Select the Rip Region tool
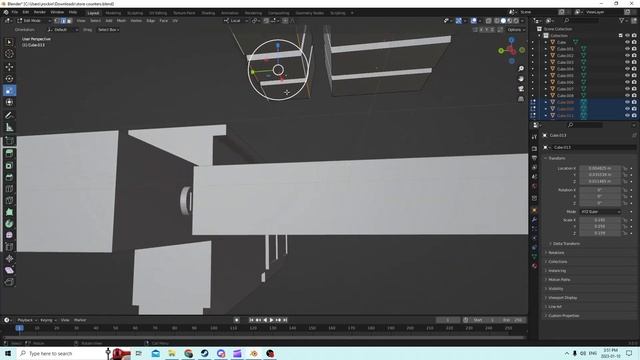640x360 pixels. click(9, 282)
